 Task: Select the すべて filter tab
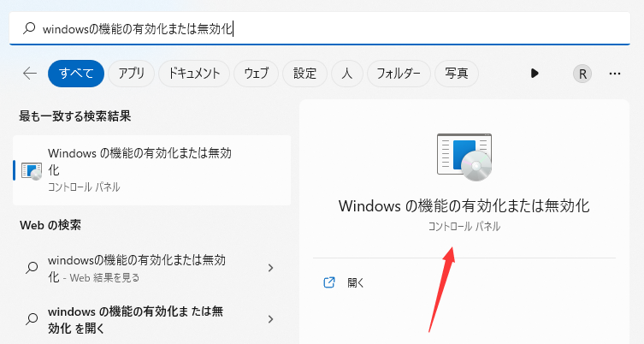pos(76,74)
